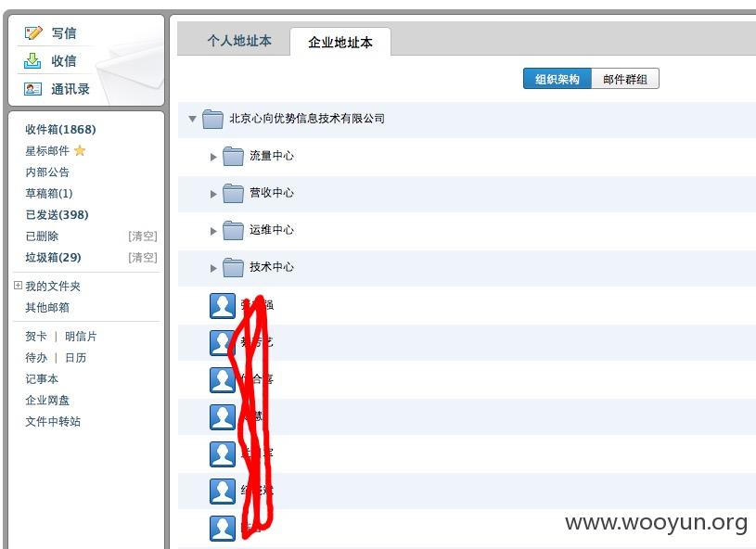This screenshot has height=549, width=756.
Task: Open the 待办 link
Action: (x=36, y=358)
